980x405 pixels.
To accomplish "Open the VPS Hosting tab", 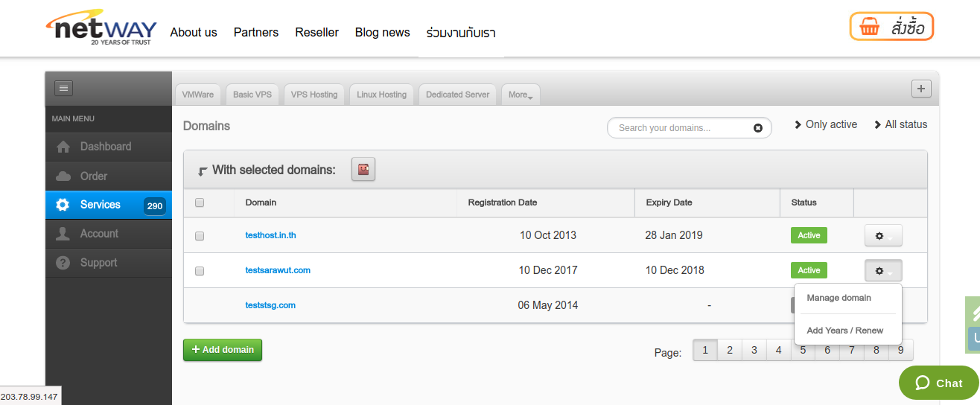I will (314, 95).
